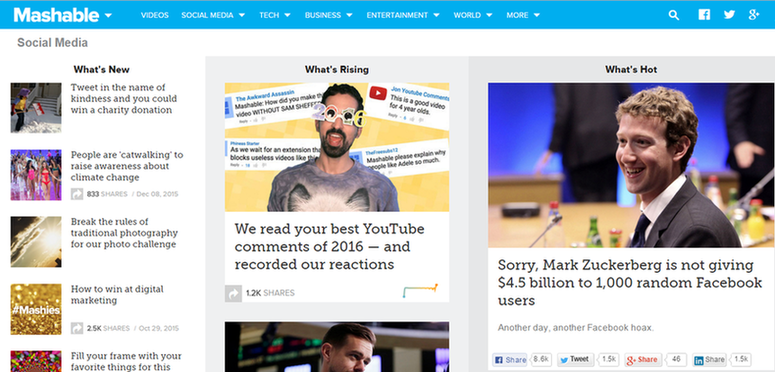Click Mark Zuckerberg feature photo
This screenshot has height=372, width=775.
tap(631, 165)
